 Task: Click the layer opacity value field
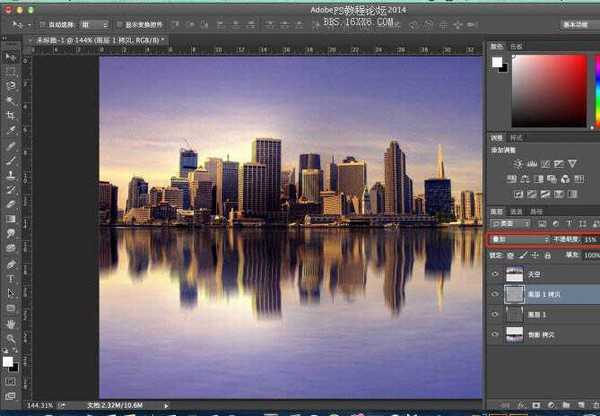click(590, 240)
